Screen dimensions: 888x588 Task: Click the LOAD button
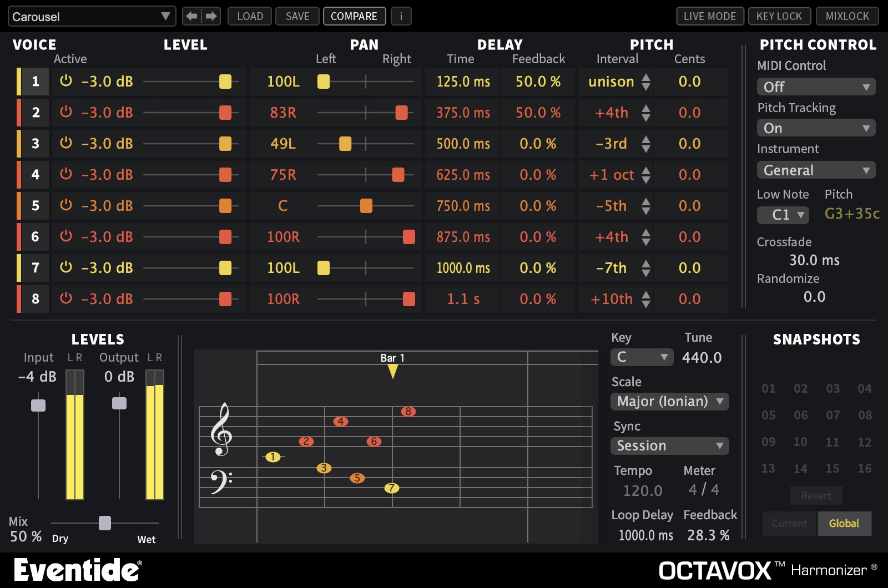tap(249, 16)
